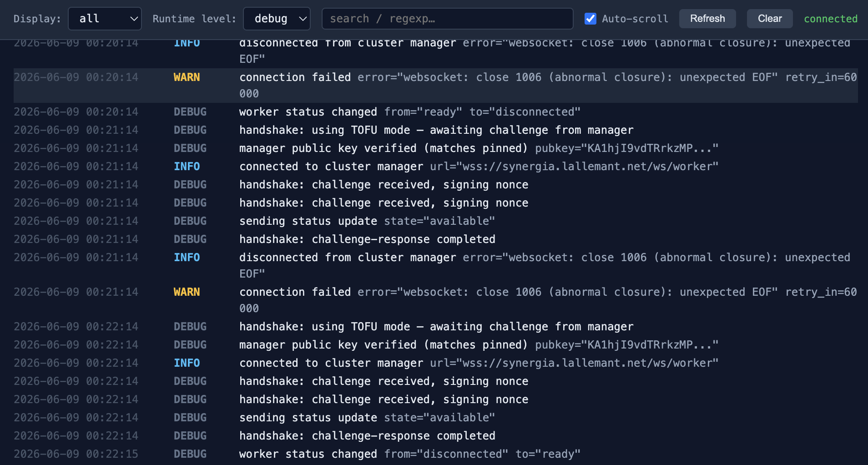Click the Display: label

click(37, 19)
